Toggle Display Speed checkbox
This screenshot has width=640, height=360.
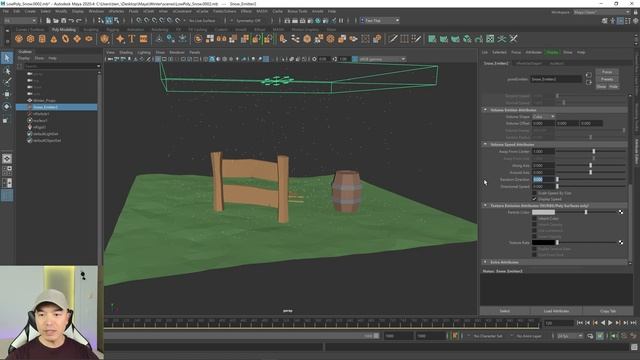534,199
